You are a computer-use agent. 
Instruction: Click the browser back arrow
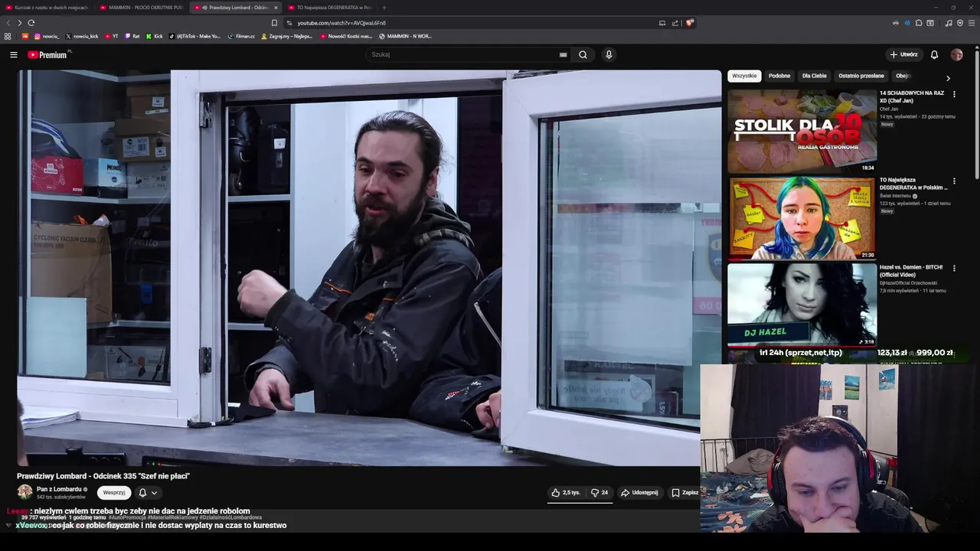pyautogui.click(x=8, y=23)
